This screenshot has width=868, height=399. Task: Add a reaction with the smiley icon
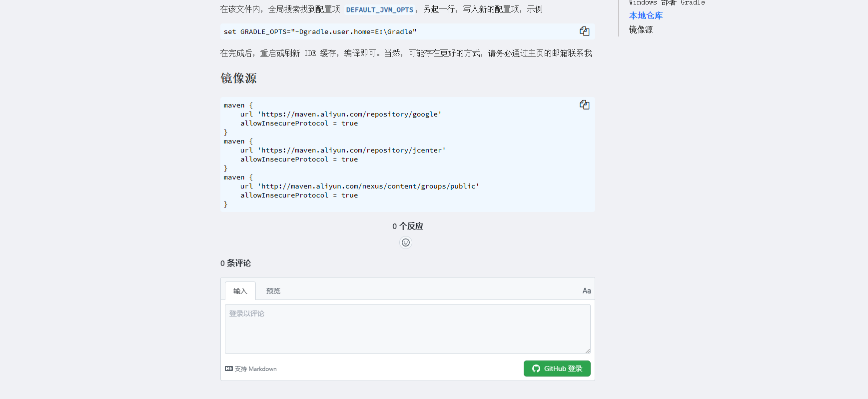[x=406, y=242]
